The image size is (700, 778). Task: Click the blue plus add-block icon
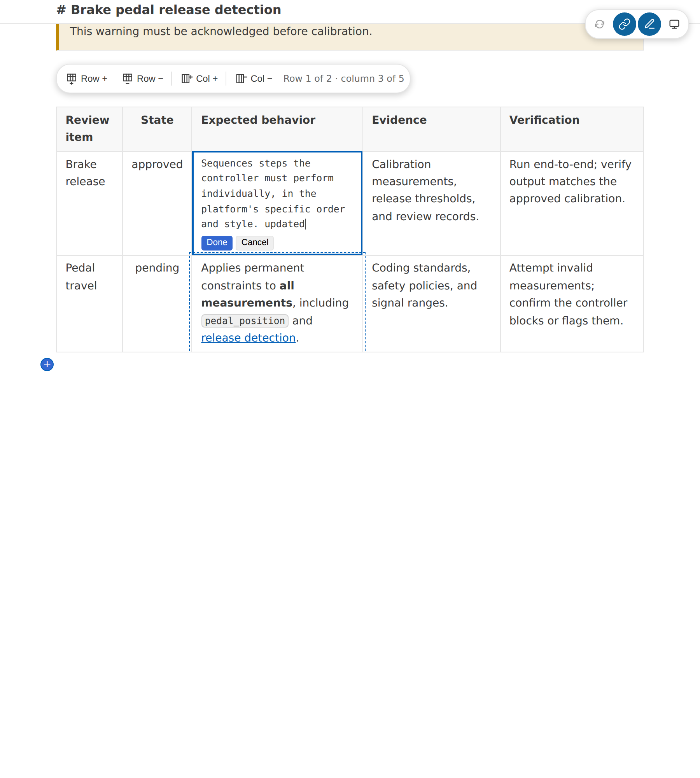pos(47,364)
